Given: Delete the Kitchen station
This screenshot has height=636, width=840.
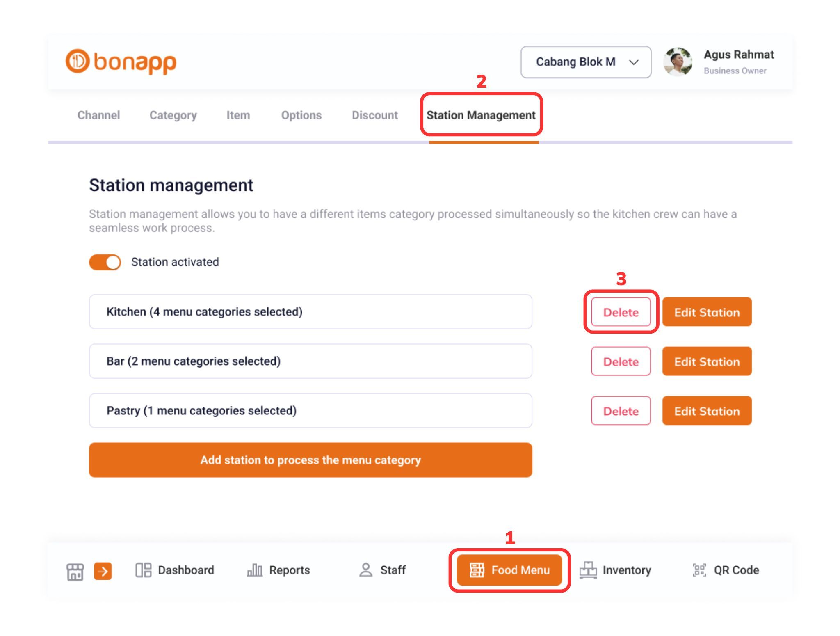Looking at the screenshot, I should pos(621,312).
